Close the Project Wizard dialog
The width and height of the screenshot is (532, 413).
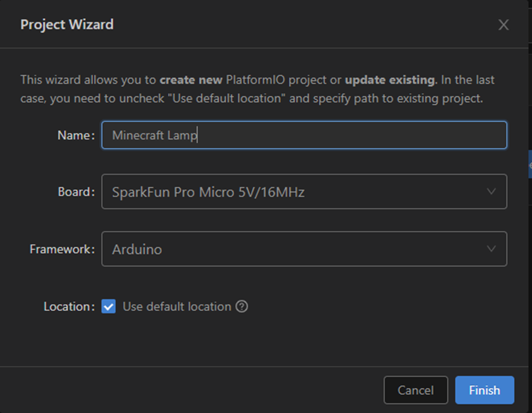click(x=503, y=25)
